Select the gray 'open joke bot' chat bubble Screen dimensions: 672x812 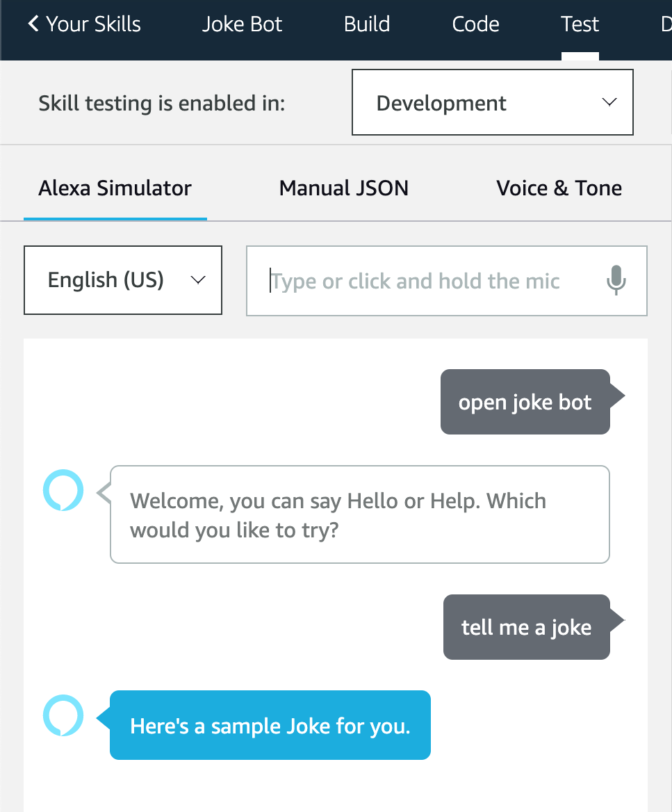pyautogui.click(x=525, y=402)
